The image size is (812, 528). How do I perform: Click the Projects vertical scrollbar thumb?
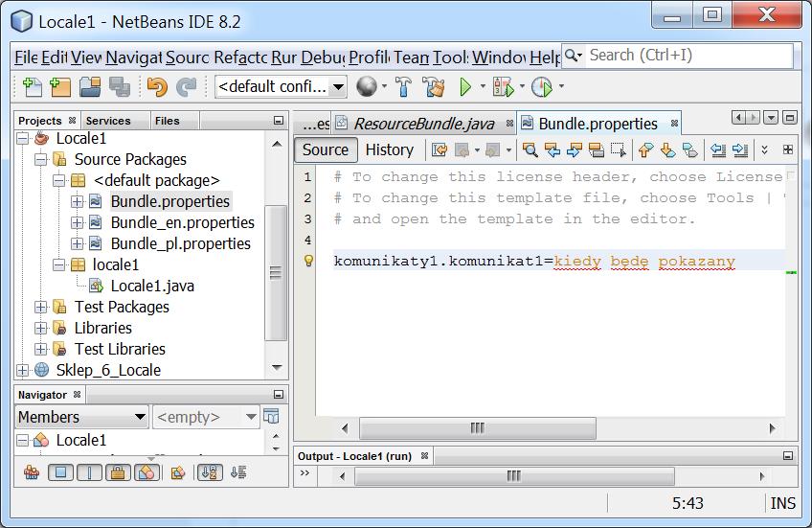(276, 273)
